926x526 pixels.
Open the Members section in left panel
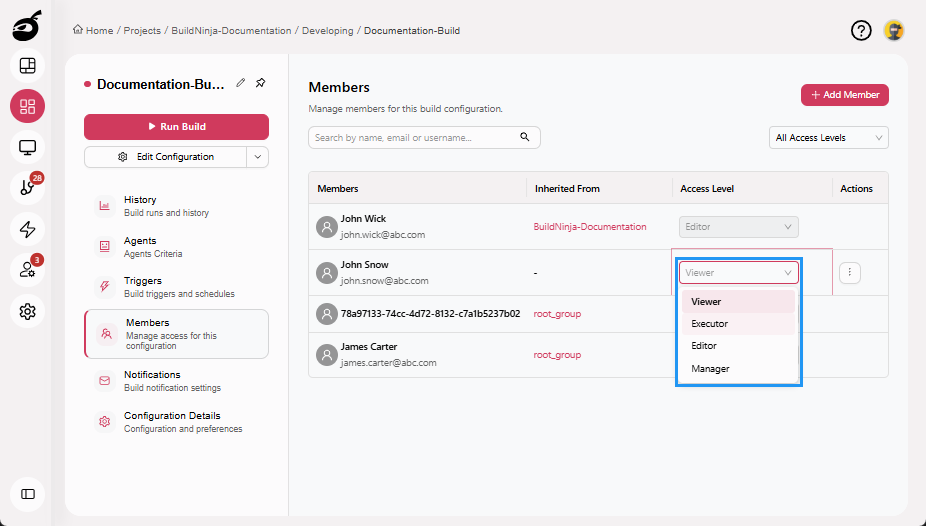pyautogui.click(x=177, y=334)
